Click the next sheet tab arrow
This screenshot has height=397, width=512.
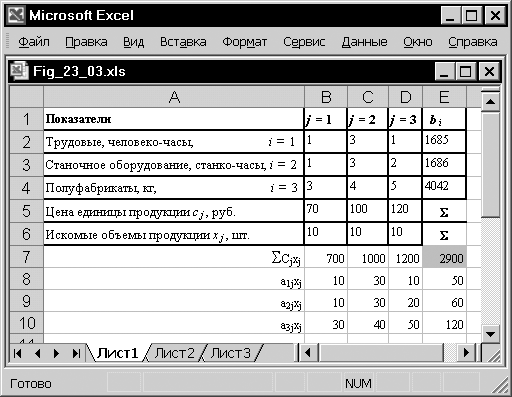[57, 353]
